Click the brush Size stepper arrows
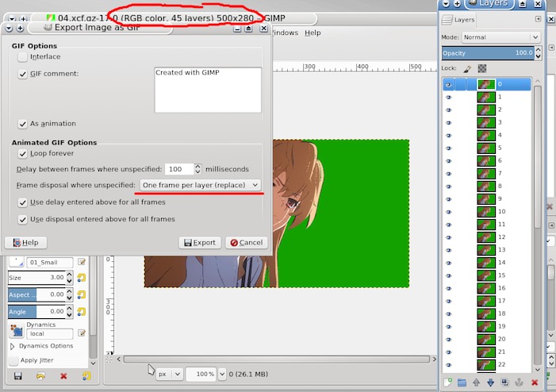This screenshot has width=556, height=392. [70, 278]
